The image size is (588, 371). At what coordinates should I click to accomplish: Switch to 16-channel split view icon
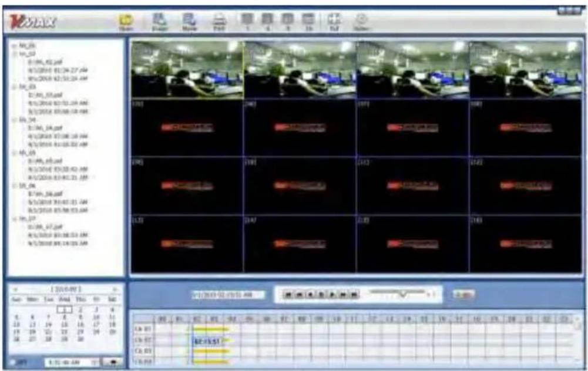coord(308,22)
